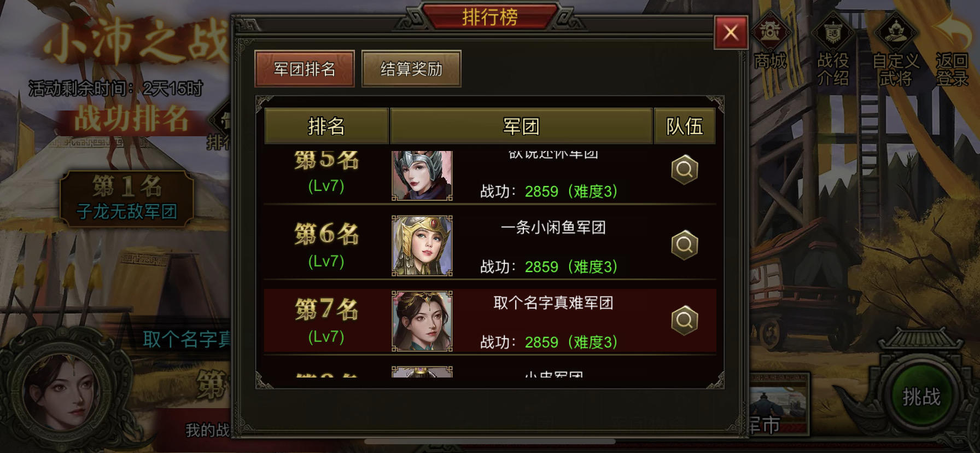Click the 排名 column header
980x453 pixels.
[326, 126]
